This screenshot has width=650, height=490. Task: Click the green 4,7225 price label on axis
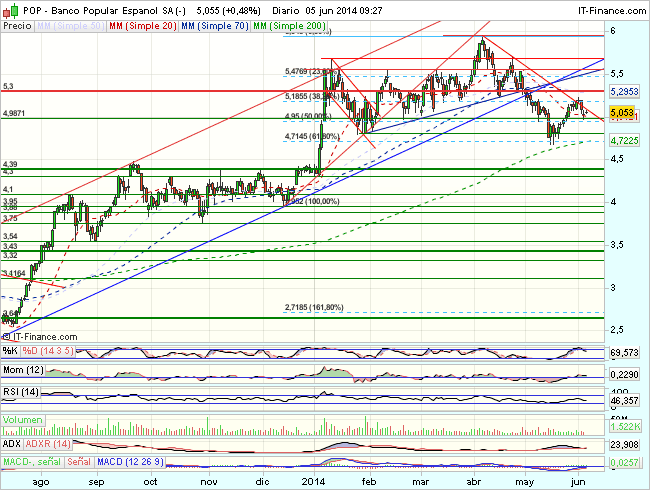[x=624, y=141]
